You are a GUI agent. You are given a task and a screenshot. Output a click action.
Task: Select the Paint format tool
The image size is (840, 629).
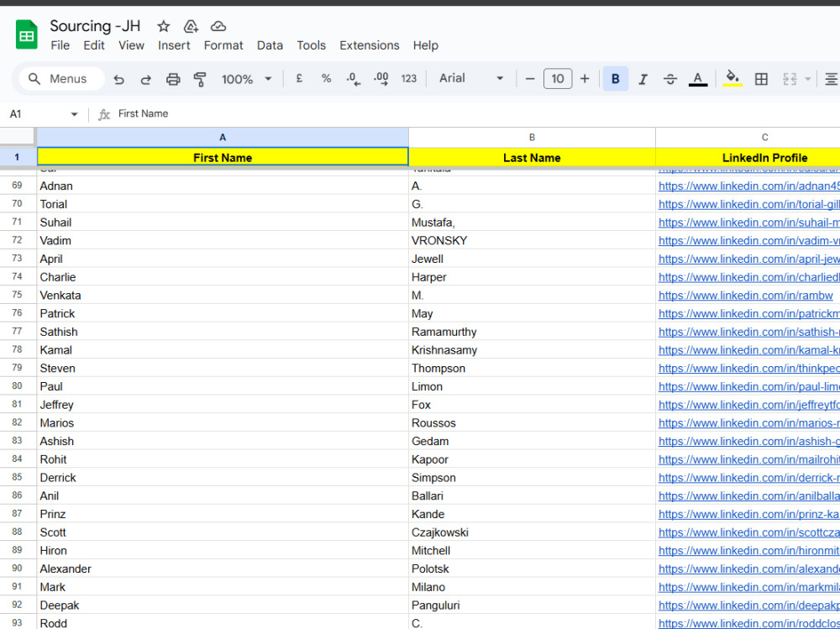pos(200,79)
